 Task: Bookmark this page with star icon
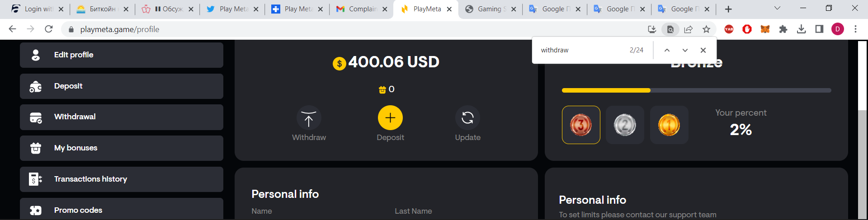coord(706,29)
